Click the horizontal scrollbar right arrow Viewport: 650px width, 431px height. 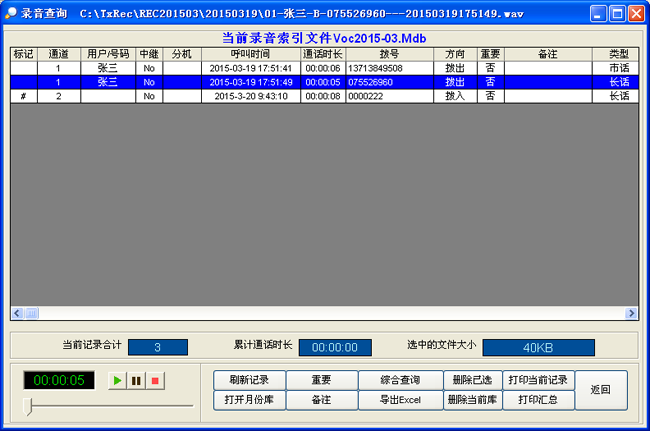pyautogui.click(x=631, y=313)
